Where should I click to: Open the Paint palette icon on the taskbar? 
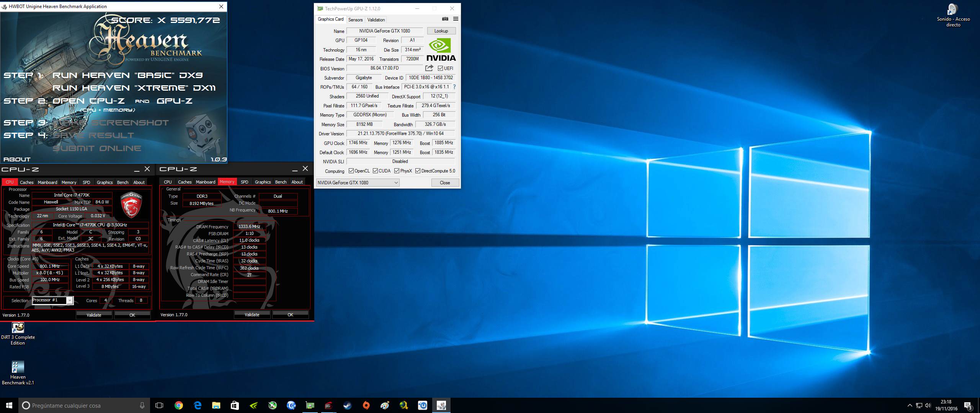[385, 405]
